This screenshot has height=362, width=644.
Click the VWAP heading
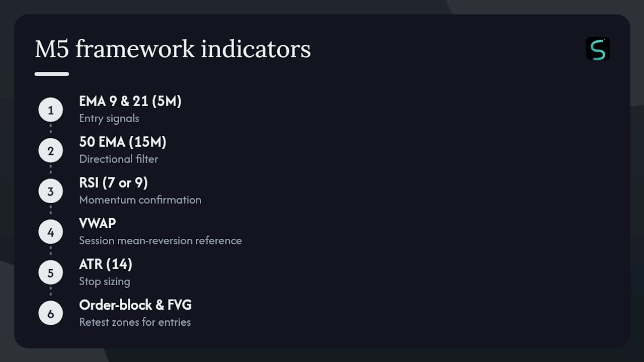(98, 223)
